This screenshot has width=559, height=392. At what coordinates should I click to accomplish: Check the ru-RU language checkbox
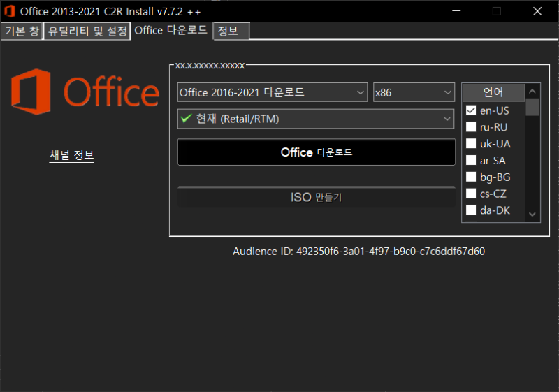coord(471,127)
